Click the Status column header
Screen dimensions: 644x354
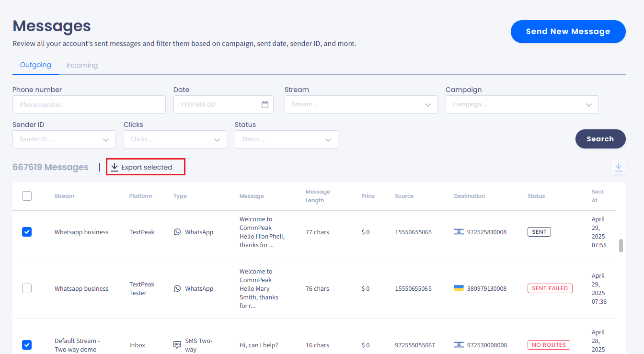click(x=536, y=196)
